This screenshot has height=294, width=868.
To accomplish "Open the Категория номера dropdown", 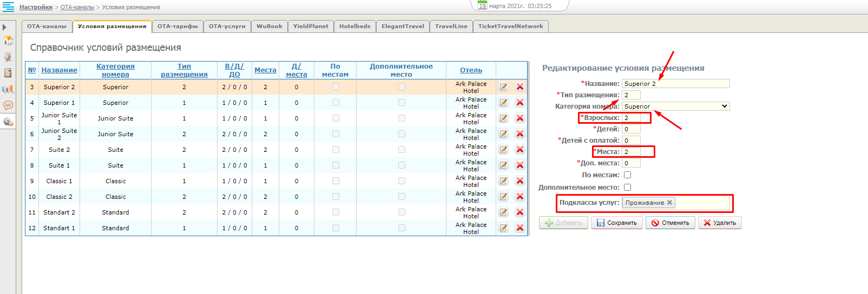I will tap(675, 106).
